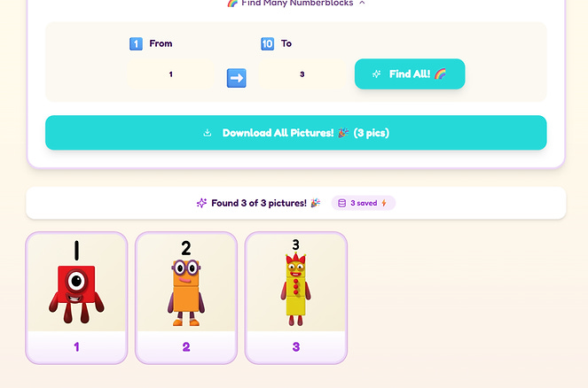Open the Numberblock 1 picture card

[x=76, y=298]
